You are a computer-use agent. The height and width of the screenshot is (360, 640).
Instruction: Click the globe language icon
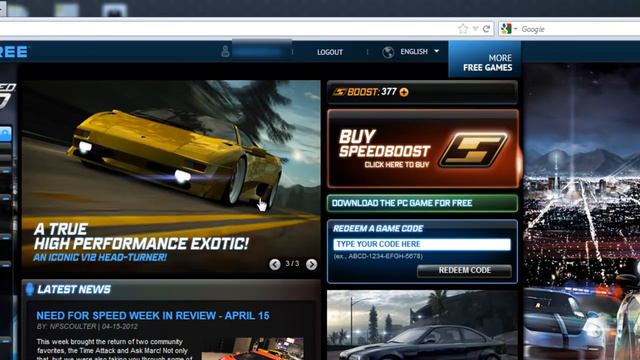pos(388,52)
